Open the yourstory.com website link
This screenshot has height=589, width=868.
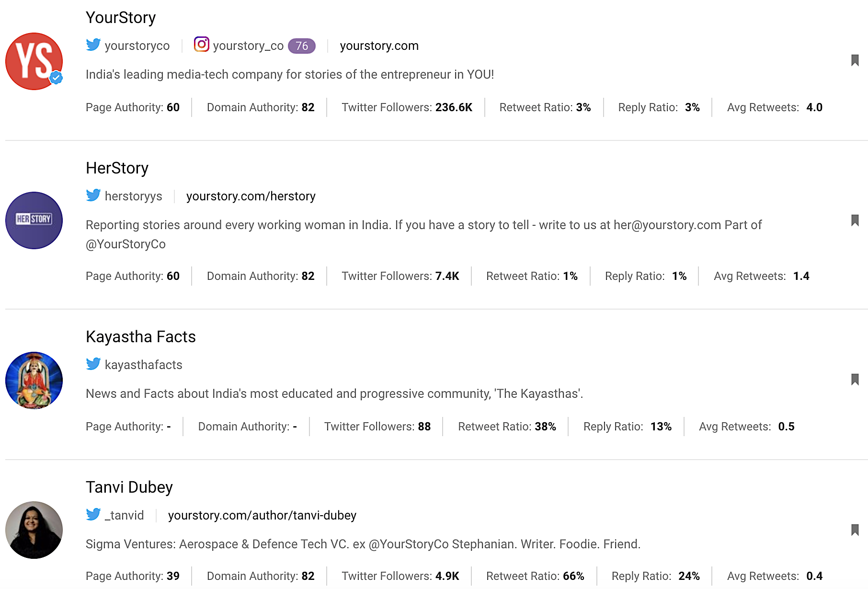[x=379, y=46]
